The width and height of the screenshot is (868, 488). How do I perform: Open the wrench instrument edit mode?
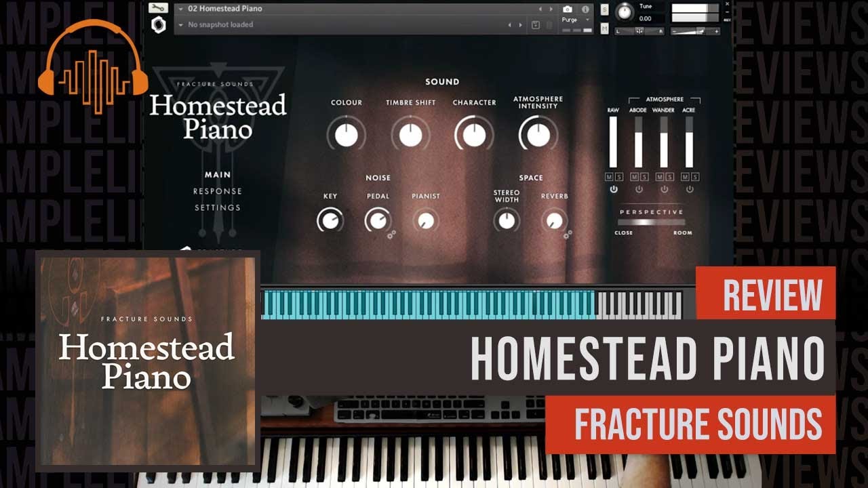point(157,8)
